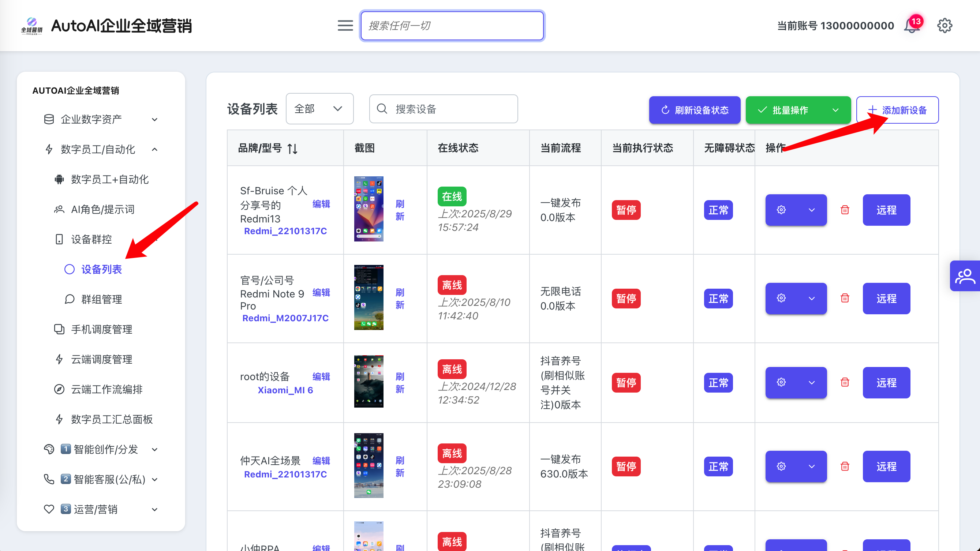Open 云端工作流编排 in sidebar
Image resolution: width=980 pixels, height=551 pixels.
(x=98, y=389)
